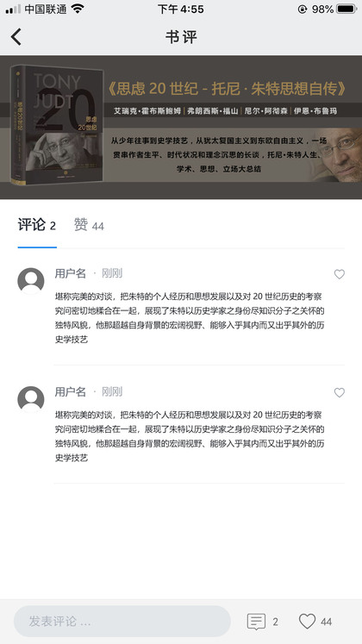The width and height of the screenshot is (362, 644).
Task: Tap the heart icon in the bottom bar
Action: coord(307,621)
